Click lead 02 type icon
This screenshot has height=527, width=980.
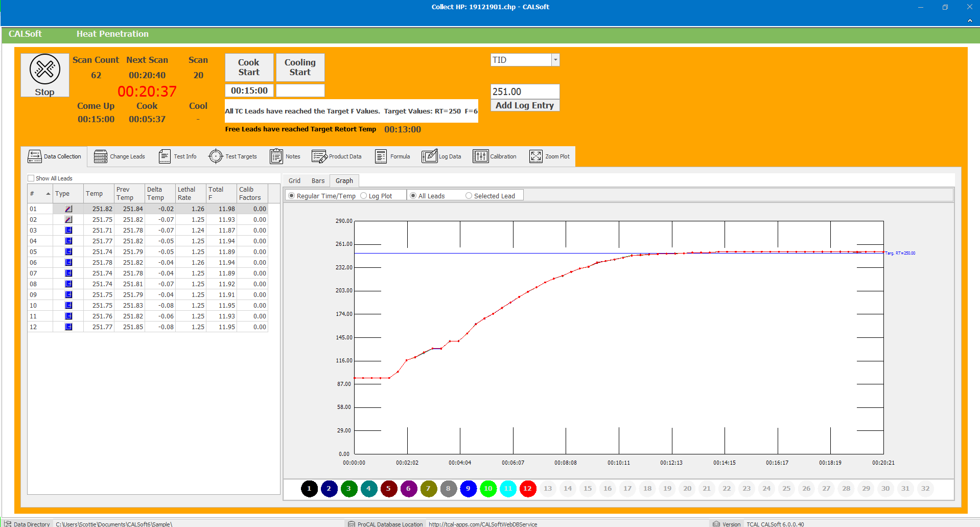click(x=68, y=220)
